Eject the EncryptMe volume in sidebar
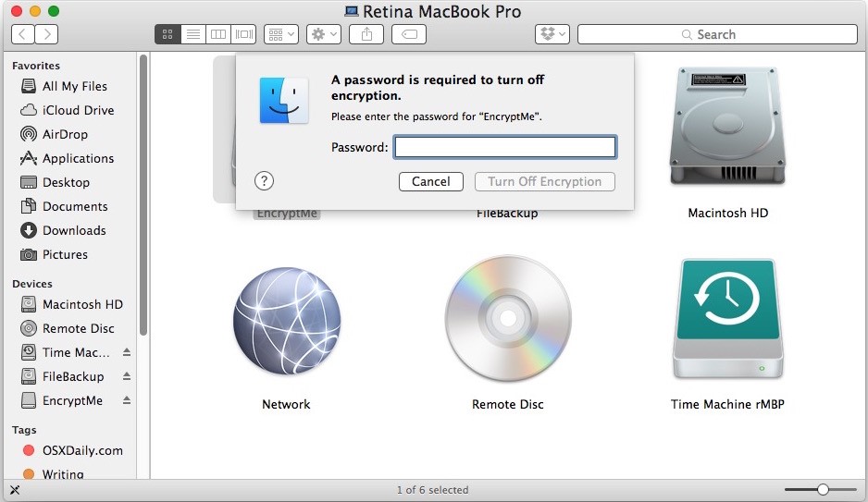This screenshot has height=502, width=868. coord(127,401)
